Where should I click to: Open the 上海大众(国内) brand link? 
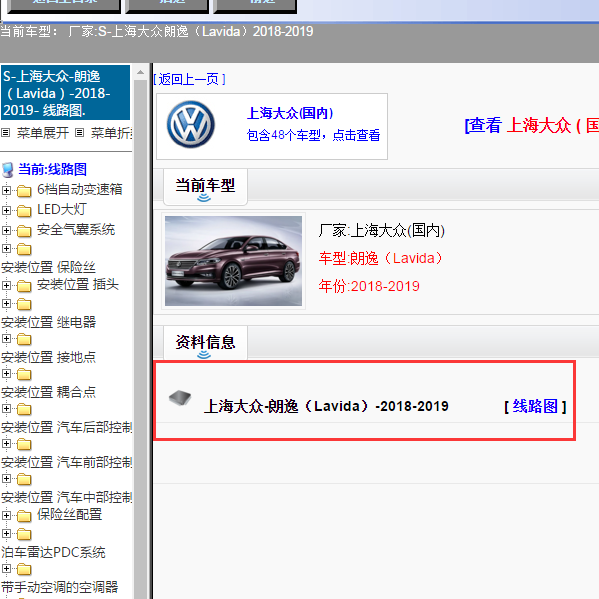290,113
